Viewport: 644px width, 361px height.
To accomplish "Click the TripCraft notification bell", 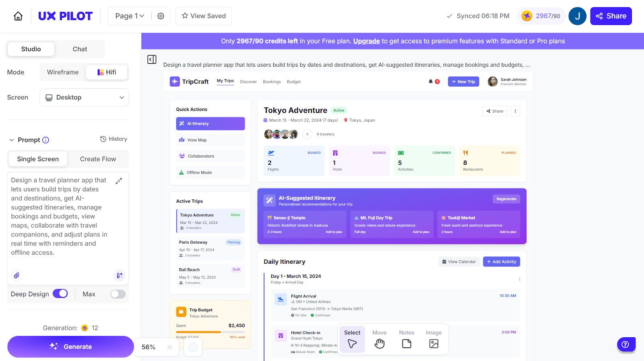I will click(x=431, y=82).
